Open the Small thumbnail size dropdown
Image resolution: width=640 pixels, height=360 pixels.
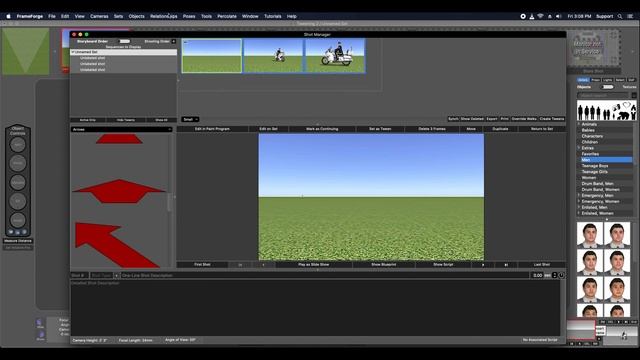[190, 119]
